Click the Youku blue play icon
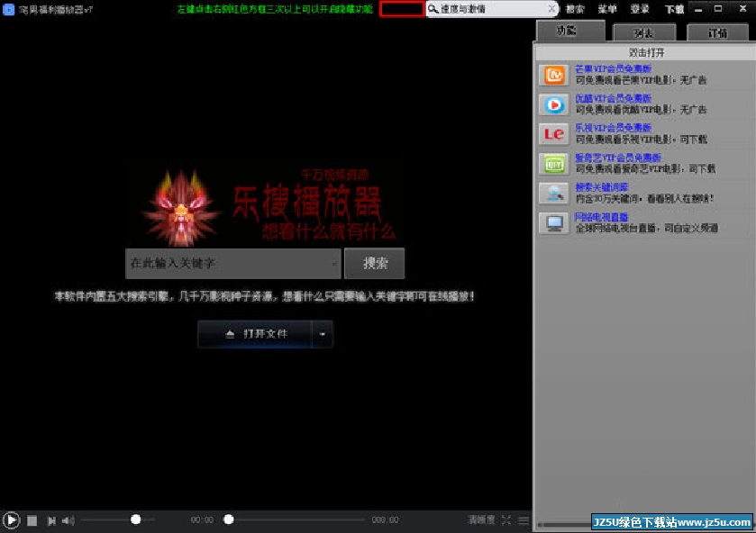The height and width of the screenshot is (533, 756). [553, 104]
